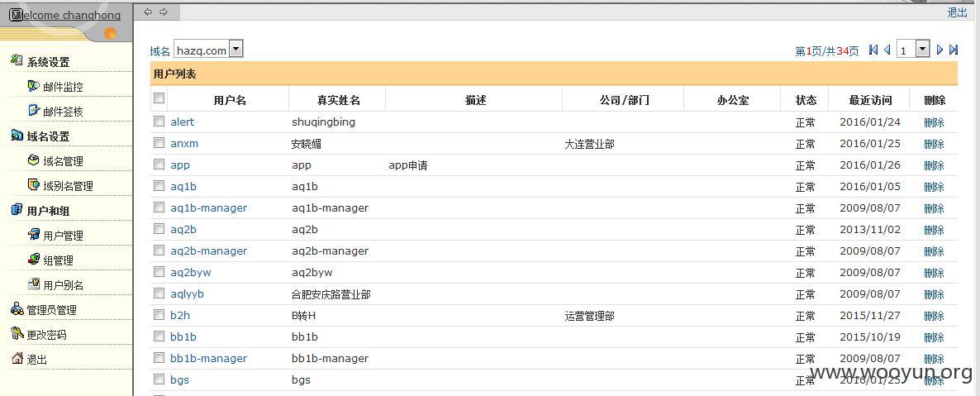Viewport: 980px width, 396px height.
Task: Click the 更改密码 key icon
Action: coord(17,333)
